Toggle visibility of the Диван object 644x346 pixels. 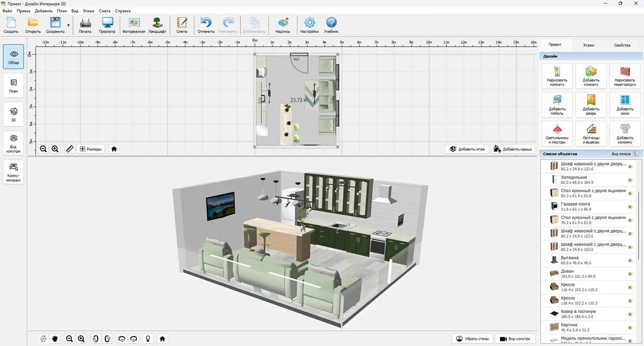(630, 274)
